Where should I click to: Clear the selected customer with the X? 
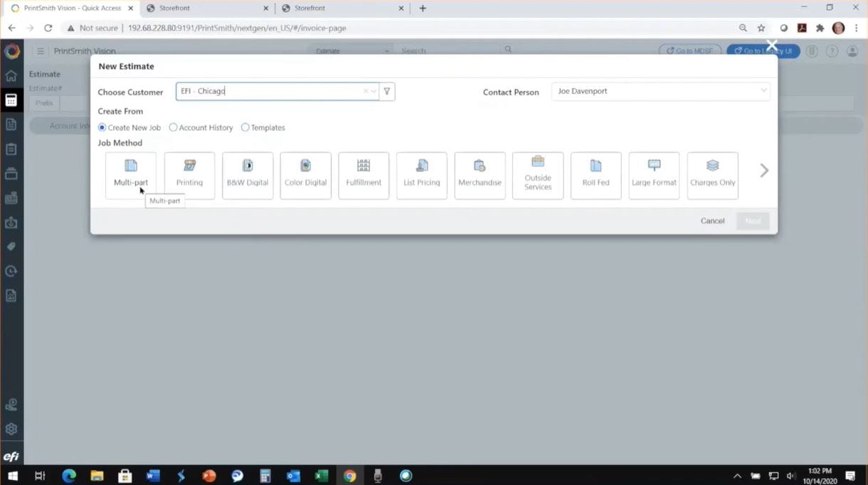point(366,91)
